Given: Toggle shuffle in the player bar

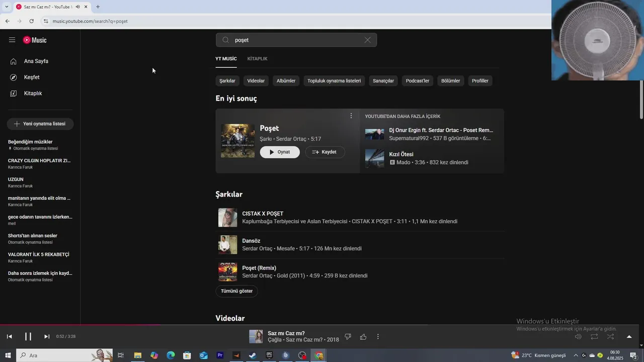Looking at the screenshot, I should [610, 336].
